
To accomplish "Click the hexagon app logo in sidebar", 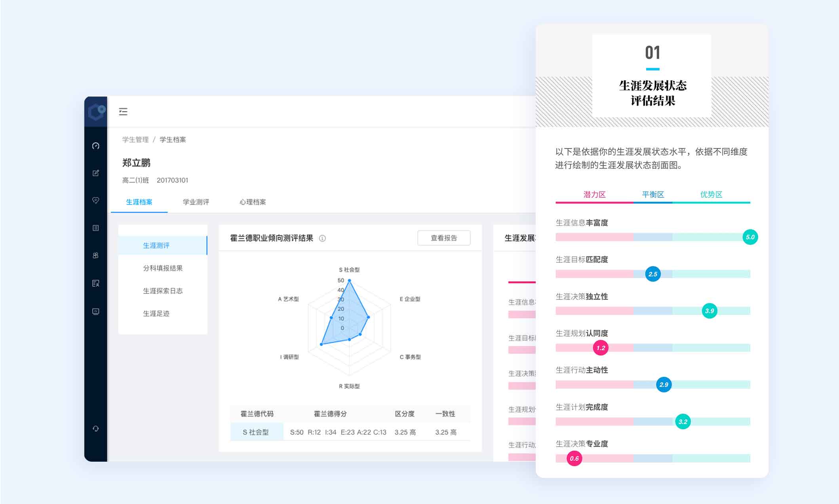I will [x=96, y=112].
